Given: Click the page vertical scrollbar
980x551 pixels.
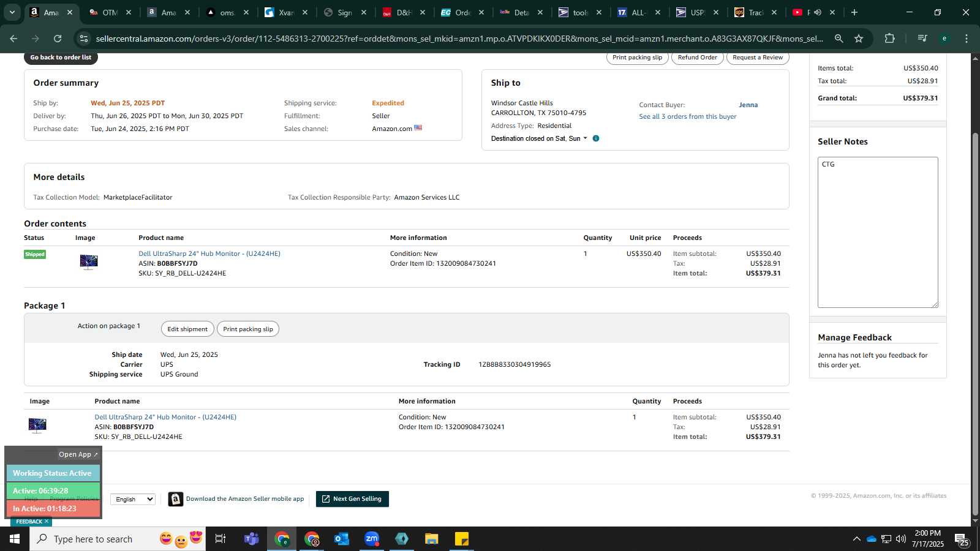Looking at the screenshot, I should (975, 323).
